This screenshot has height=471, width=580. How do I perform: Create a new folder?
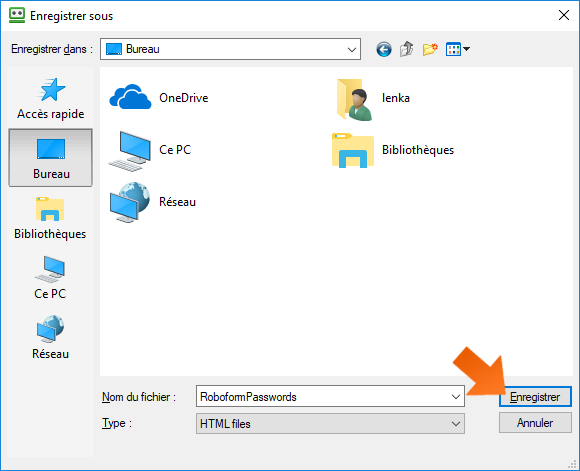point(430,49)
